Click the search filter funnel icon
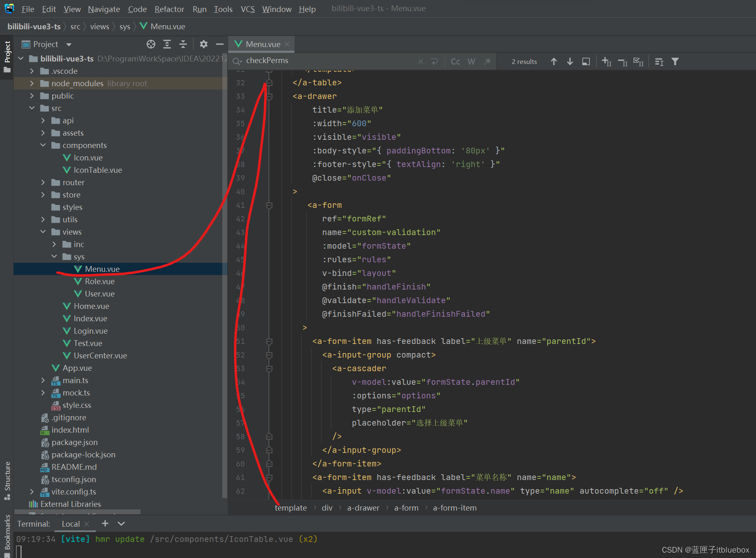 coord(675,61)
